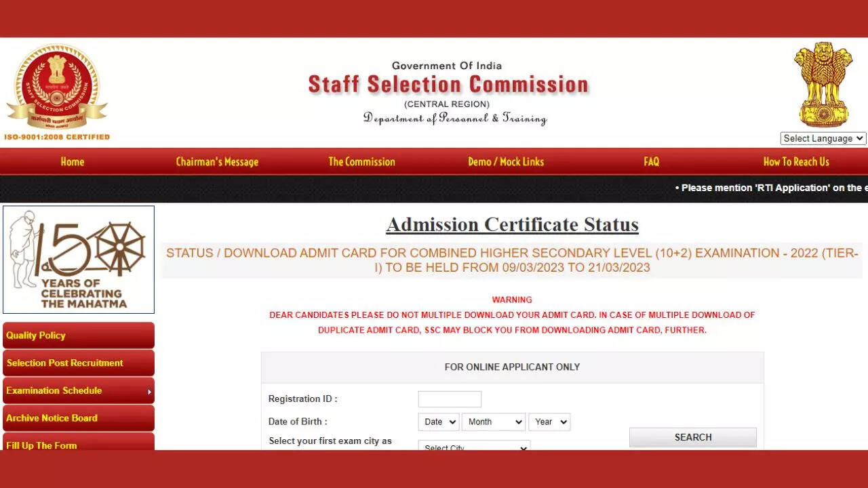This screenshot has width=868, height=488.
Task: Expand the Year dropdown for birth date
Action: click(x=549, y=422)
